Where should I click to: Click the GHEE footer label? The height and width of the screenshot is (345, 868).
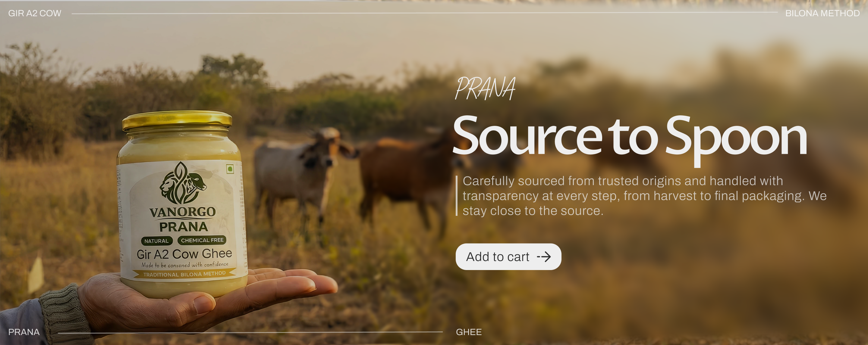[x=469, y=332]
